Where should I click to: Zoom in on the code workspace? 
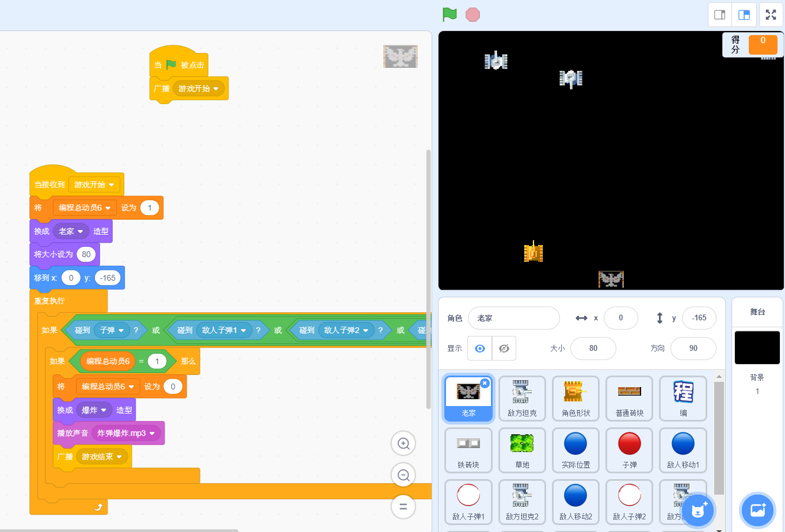click(x=403, y=443)
